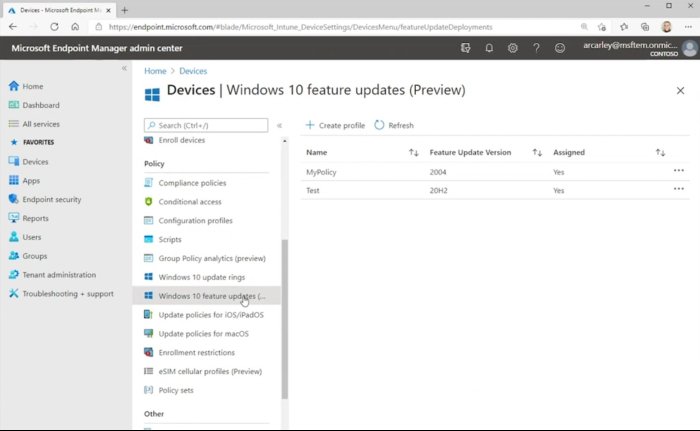
Task: Open the browser favorites list icon
Action: [624, 27]
